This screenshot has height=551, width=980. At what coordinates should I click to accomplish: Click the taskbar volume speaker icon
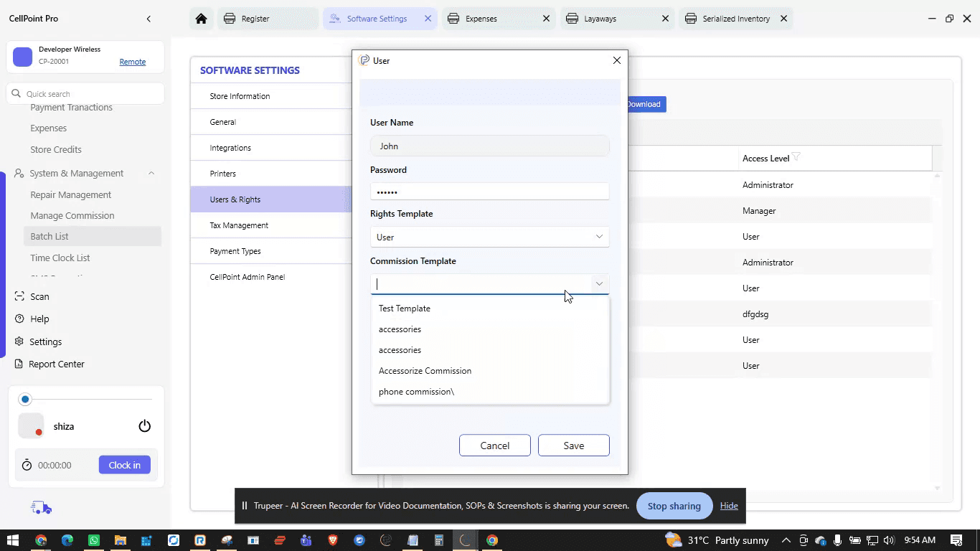coord(890,540)
